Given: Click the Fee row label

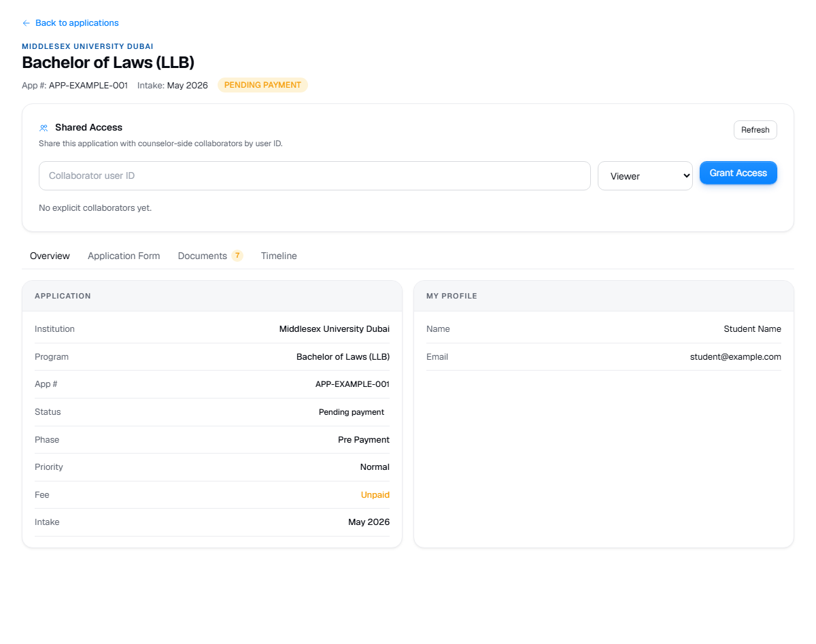Looking at the screenshot, I should coord(42,495).
